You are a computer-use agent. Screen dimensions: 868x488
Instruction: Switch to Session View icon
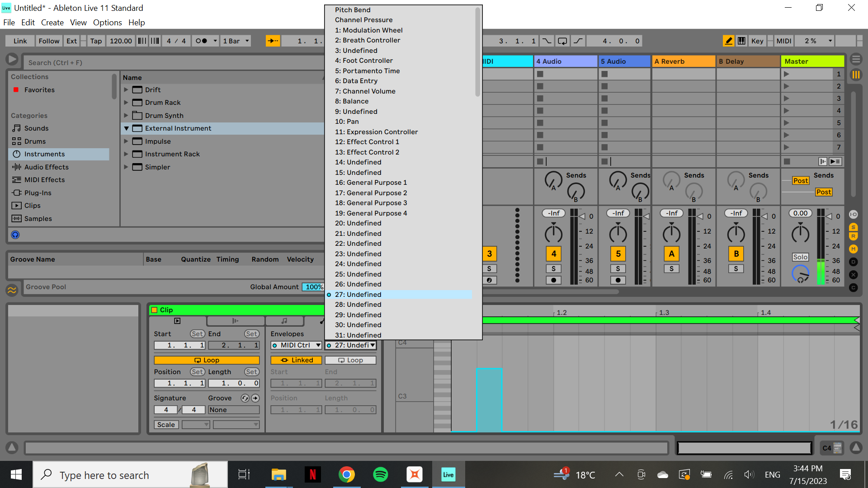coord(856,75)
